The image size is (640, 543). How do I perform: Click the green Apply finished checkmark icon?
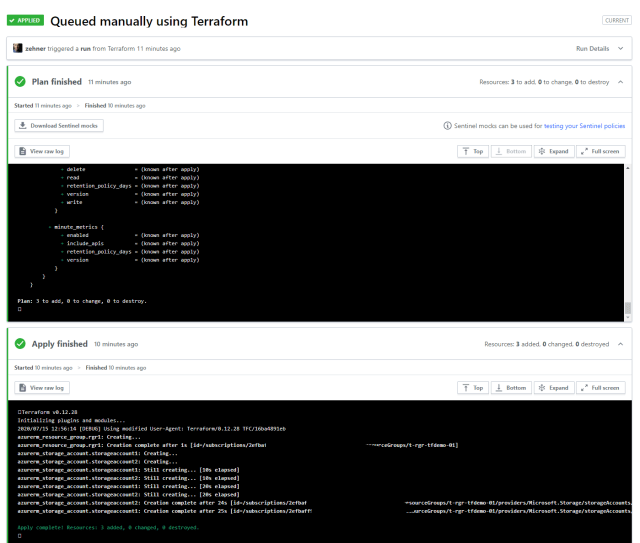pyautogui.click(x=20, y=344)
